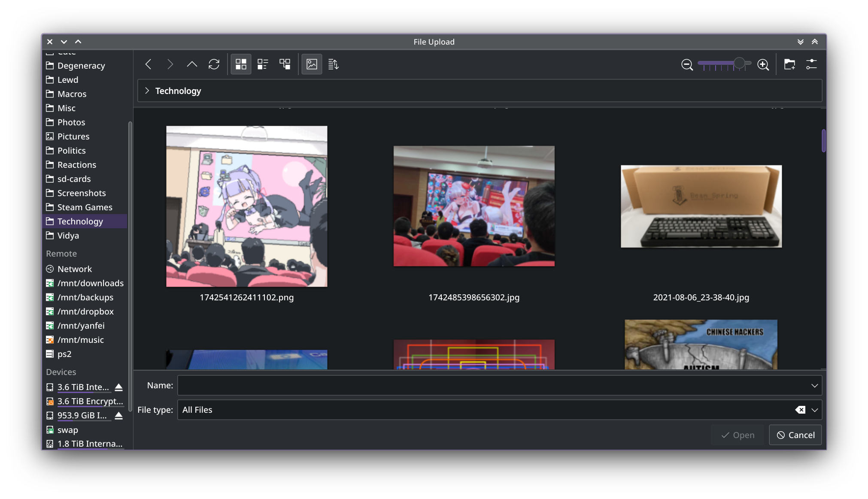Clear the File type filter
The image size is (868, 499).
[x=800, y=410]
